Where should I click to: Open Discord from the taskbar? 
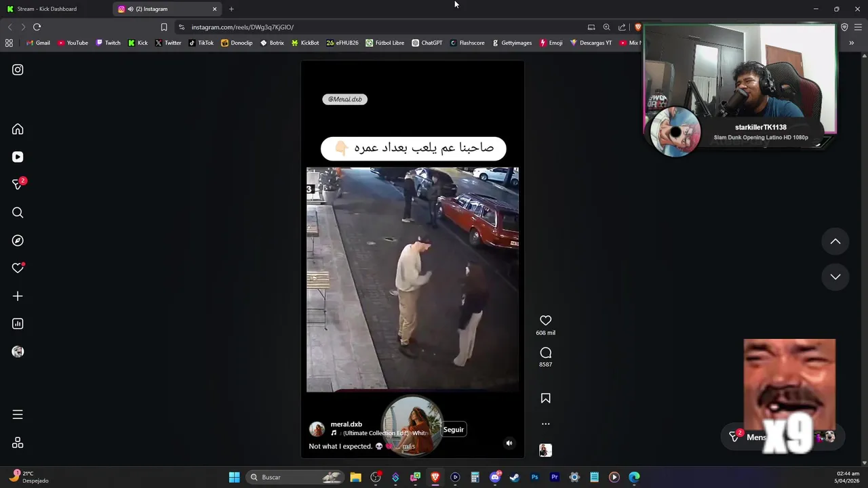pos(495,477)
